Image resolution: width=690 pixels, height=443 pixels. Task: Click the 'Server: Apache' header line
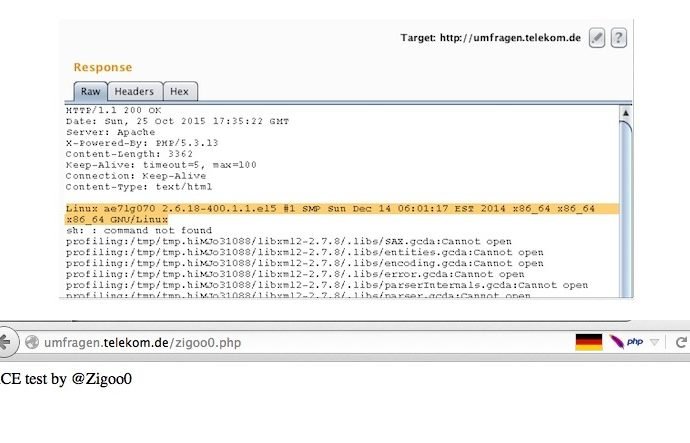110,132
